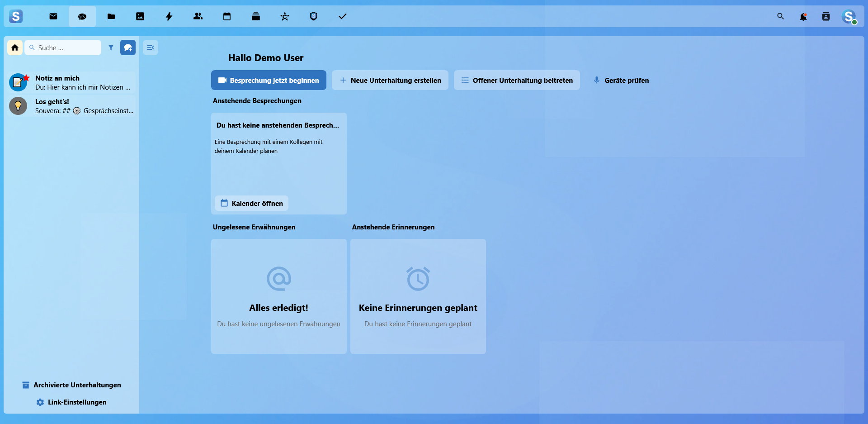Open the Deck app icon
The image size is (868, 424).
pyautogui.click(x=256, y=16)
